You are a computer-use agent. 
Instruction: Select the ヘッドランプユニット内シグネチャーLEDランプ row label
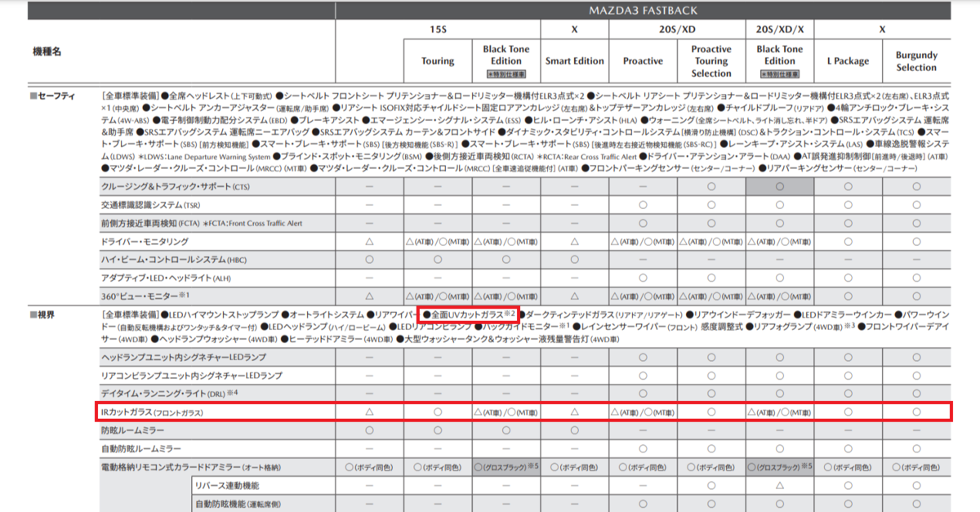[183, 358]
